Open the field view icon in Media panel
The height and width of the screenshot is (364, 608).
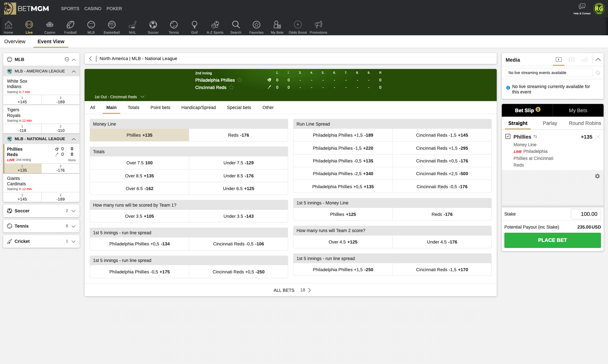(x=571, y=59)
